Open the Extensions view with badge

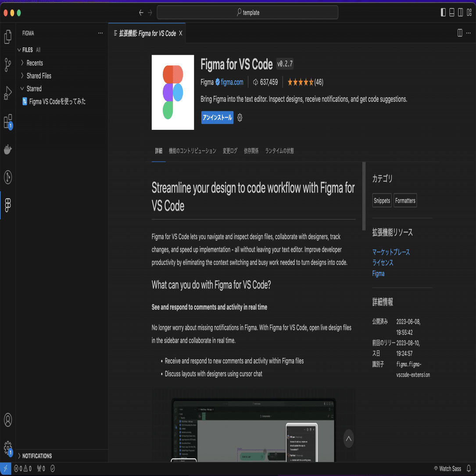tap(8, 122)
